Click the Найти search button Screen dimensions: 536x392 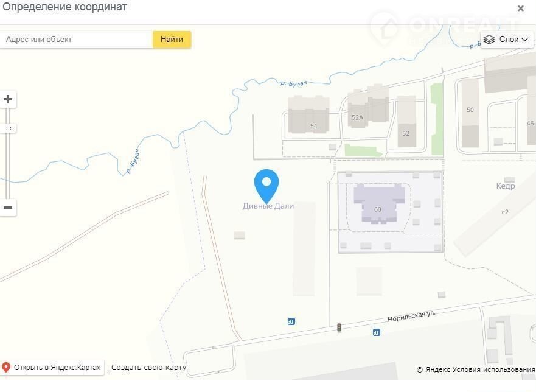pos(172,40)
